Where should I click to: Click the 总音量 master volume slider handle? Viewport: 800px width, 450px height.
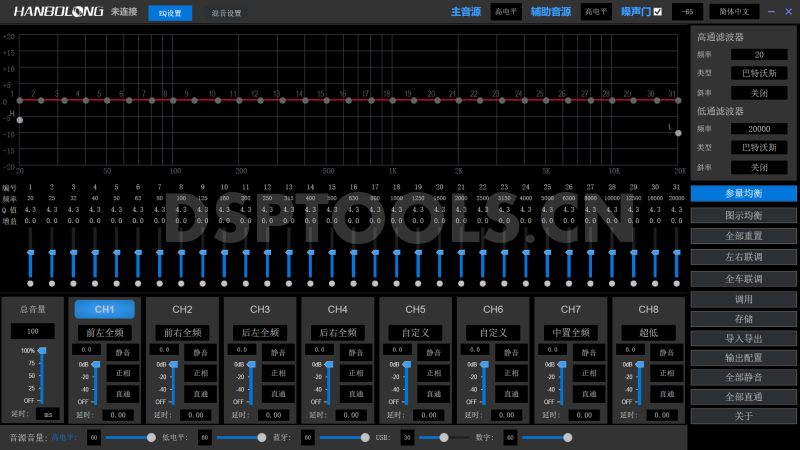(42, 351)
